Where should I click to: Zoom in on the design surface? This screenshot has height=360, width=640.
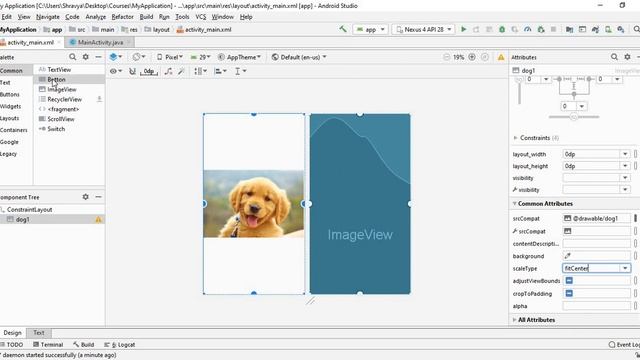(472, 57)
